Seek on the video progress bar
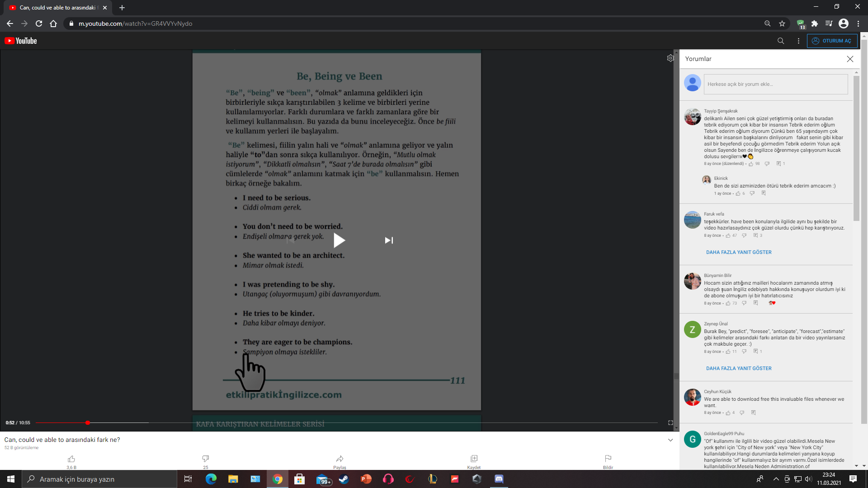 (x=316, y=423)
